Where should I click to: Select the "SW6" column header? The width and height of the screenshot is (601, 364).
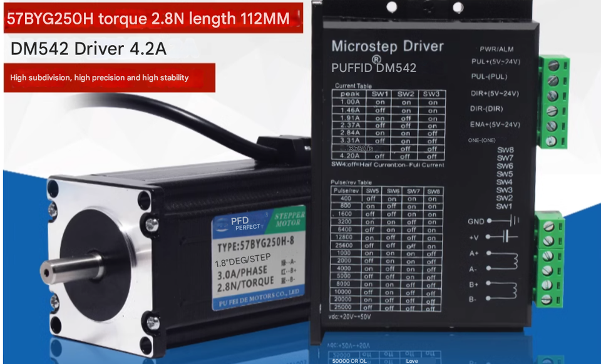point(393,191)
